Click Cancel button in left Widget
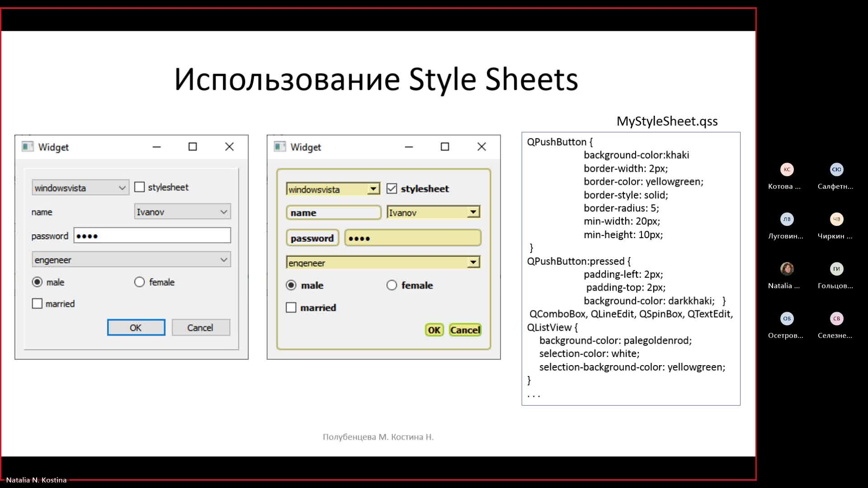This screenshot has height=488, width=868. (x=201, y=328)
